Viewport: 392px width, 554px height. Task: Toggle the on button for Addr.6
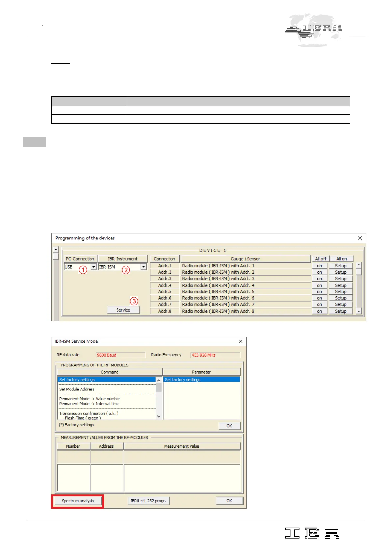point(319,298)
